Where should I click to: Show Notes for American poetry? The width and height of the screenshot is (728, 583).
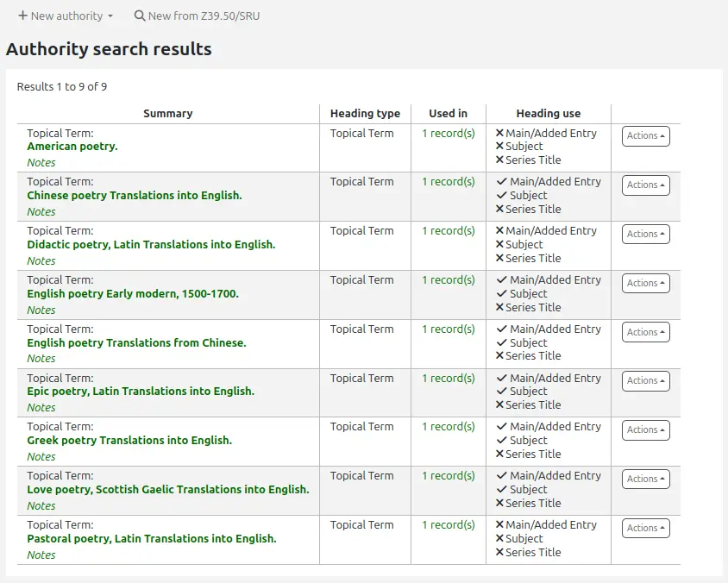[x=41, y=163]
